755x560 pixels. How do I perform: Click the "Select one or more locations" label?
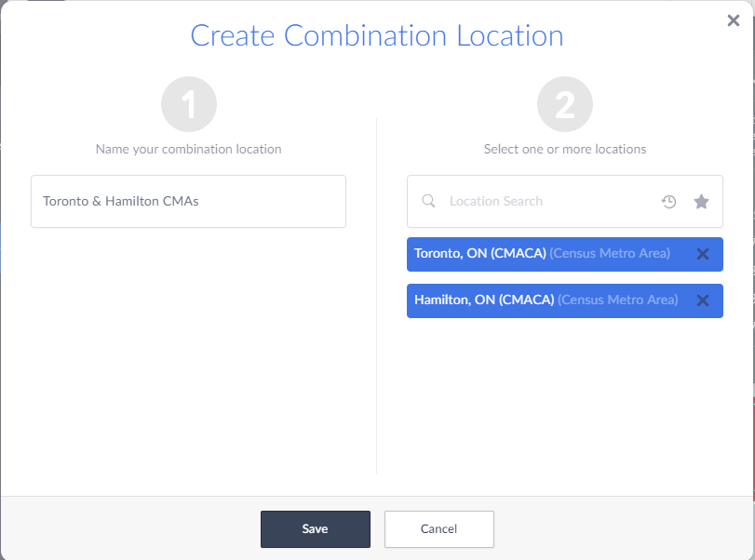tap(565, 149)
